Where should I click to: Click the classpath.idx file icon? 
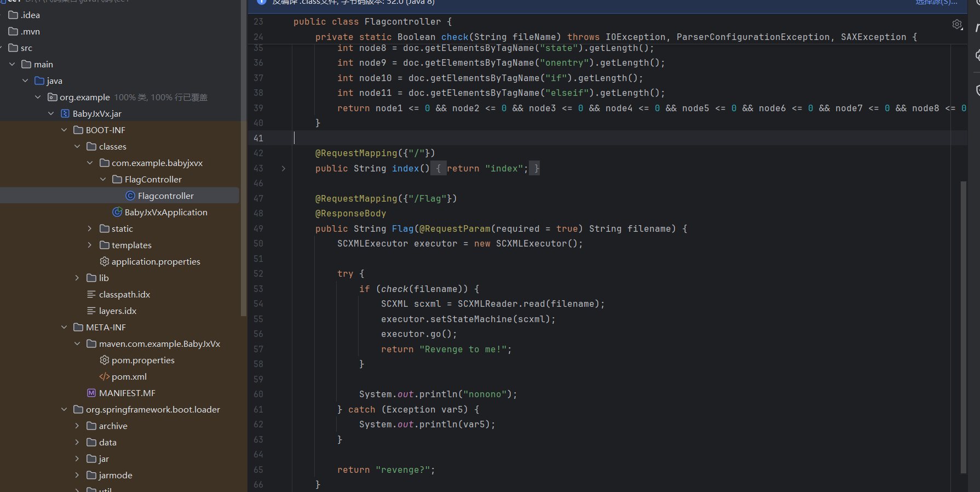(91, 294)
